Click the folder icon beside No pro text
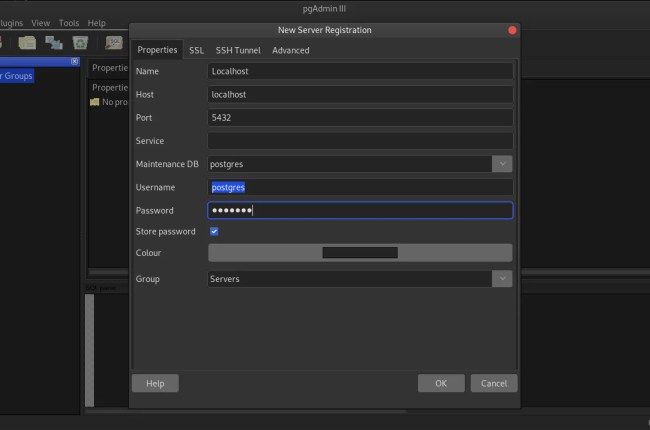 95,102
